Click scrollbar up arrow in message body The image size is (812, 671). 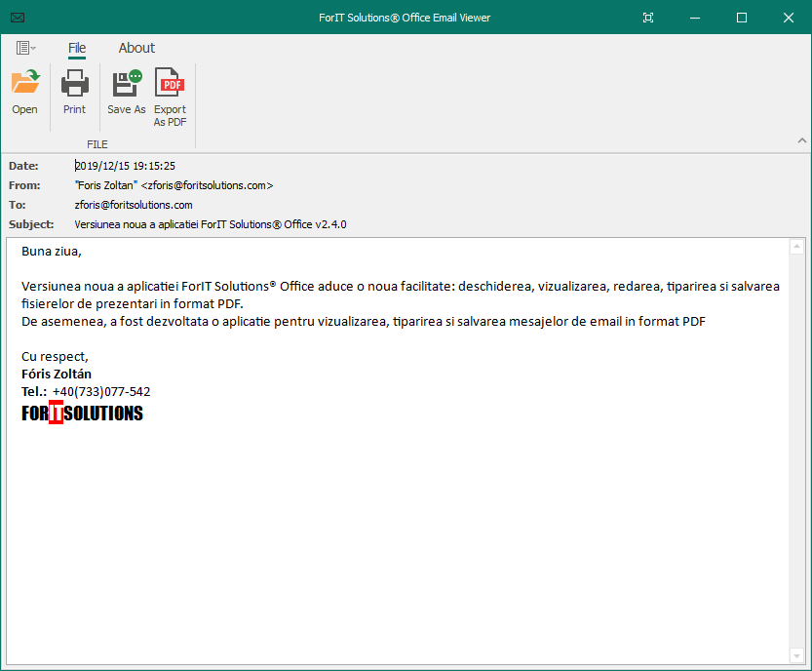tap(796, 247)
